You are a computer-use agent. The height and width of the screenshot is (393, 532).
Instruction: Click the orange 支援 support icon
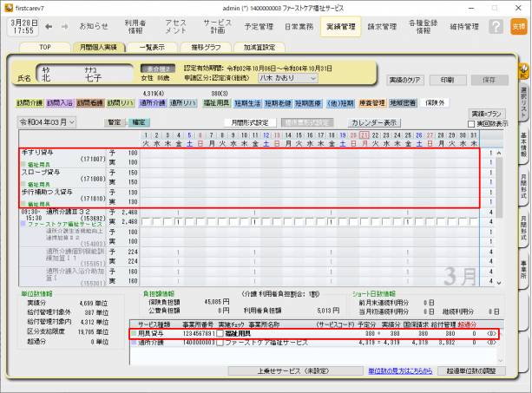pyautogui.click(x=518, y=27)
